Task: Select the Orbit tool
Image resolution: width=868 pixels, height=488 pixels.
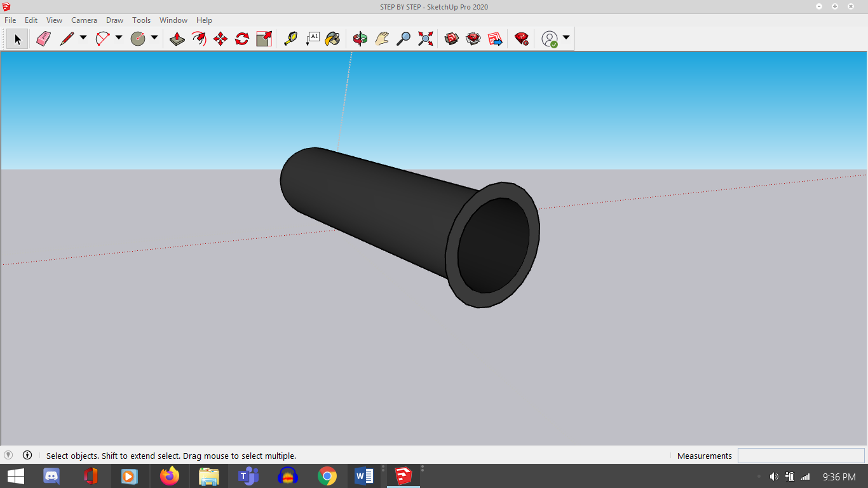Action: click(360, 39)
